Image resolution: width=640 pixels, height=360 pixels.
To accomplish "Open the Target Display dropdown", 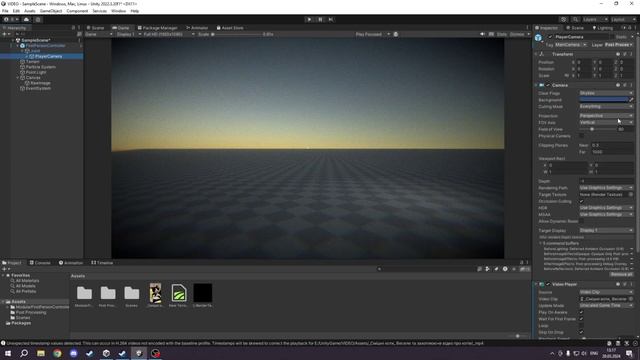I will click(606, 231).
